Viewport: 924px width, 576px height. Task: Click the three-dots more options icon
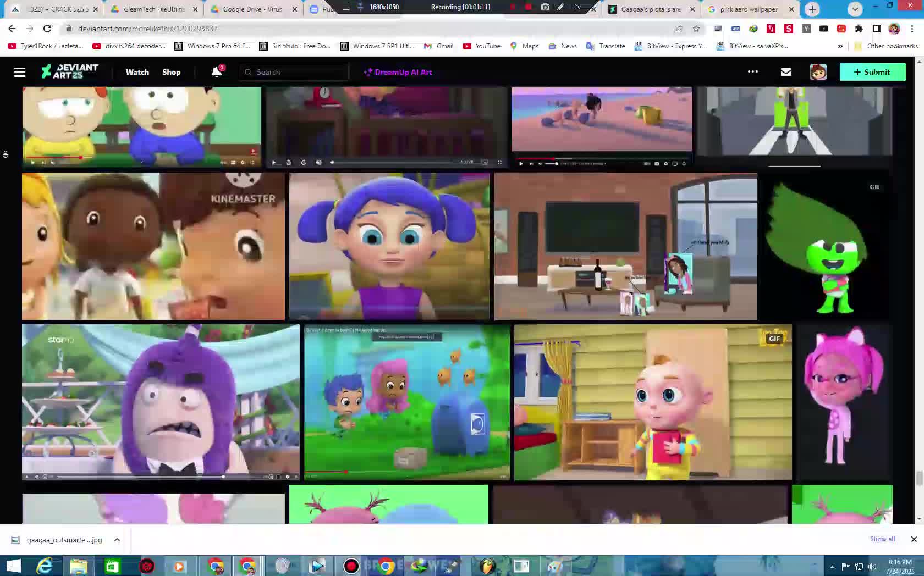click(x=752, y=71)
